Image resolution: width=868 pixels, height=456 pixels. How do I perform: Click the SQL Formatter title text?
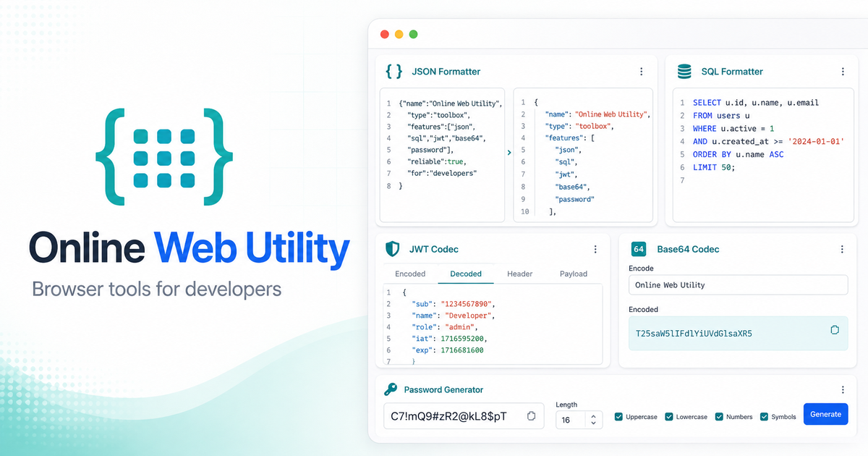click(732, 72)
